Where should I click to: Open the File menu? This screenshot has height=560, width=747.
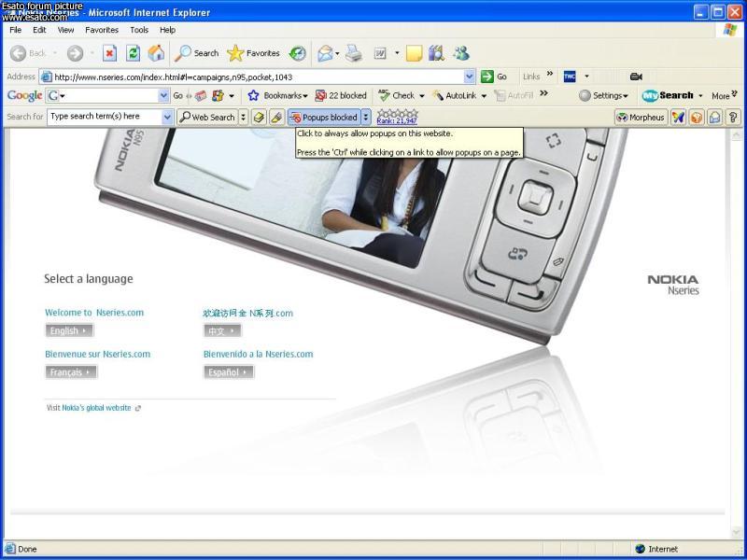[16, 30]
